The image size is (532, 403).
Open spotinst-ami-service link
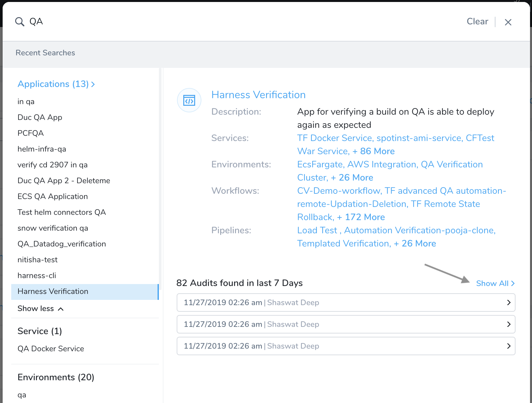[419, 138]
